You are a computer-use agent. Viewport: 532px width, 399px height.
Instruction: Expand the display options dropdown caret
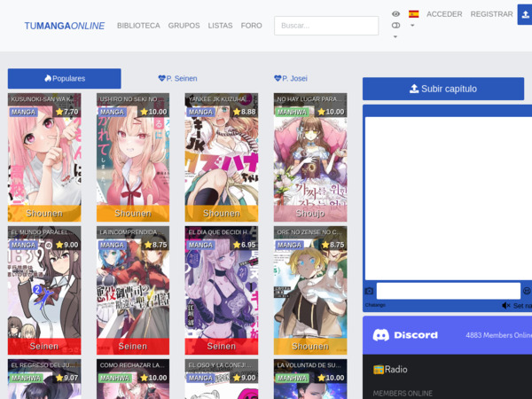[395, 36]
